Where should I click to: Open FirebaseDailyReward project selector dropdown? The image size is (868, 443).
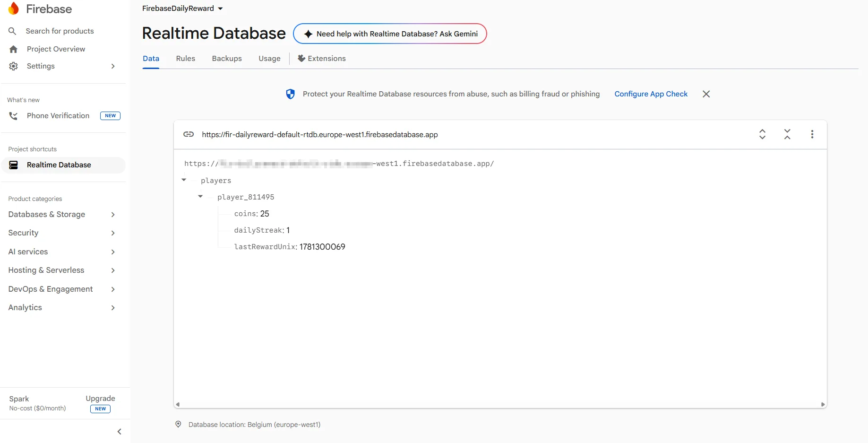(182, 9)
